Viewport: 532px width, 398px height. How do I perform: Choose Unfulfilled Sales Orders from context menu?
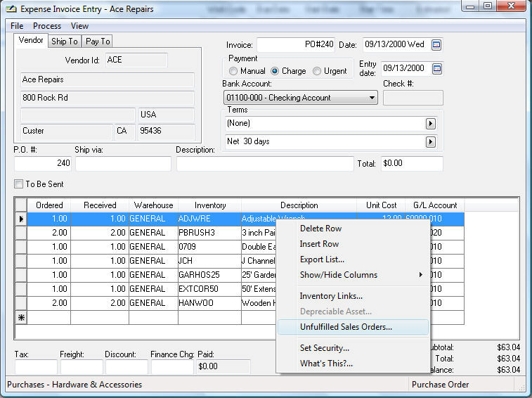point(346,327)
